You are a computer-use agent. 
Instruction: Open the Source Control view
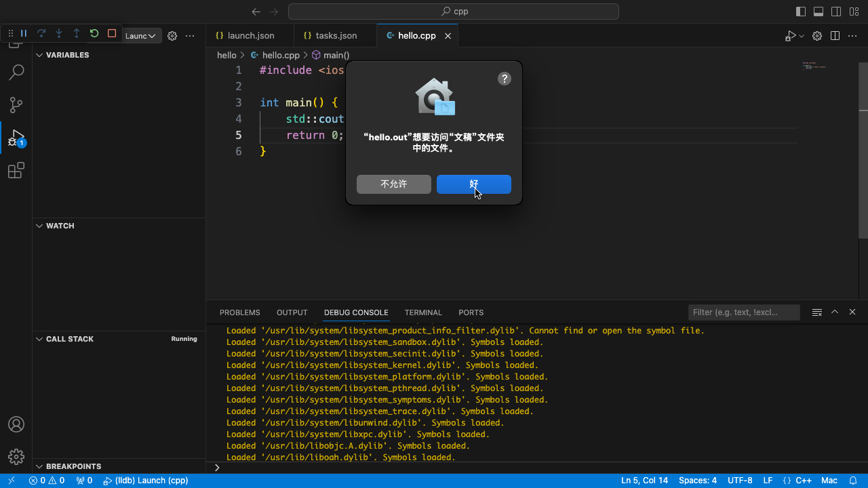coord(16,104)
